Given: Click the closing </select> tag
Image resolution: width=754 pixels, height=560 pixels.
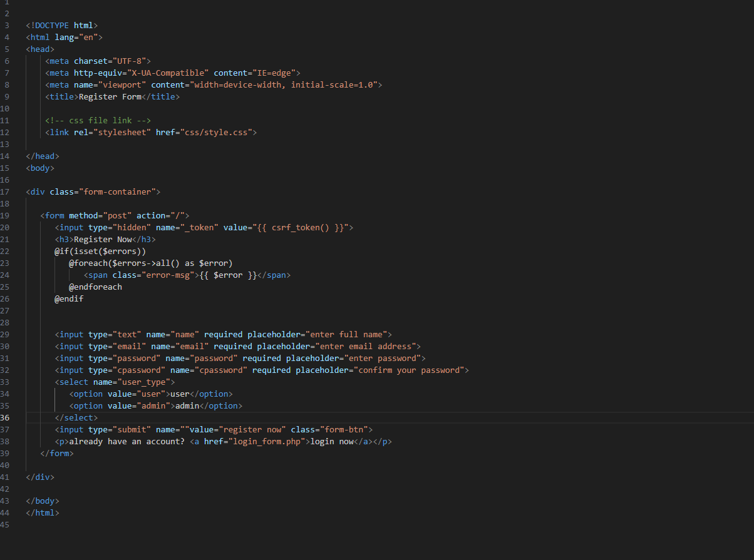Looking at the screenshot, I should tap(76, 418).
